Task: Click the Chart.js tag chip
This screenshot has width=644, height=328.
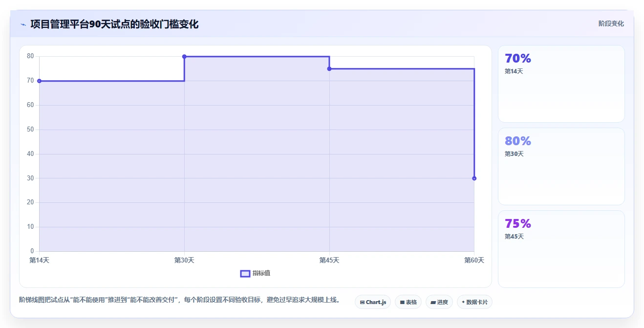Action: tap(373, 302)
